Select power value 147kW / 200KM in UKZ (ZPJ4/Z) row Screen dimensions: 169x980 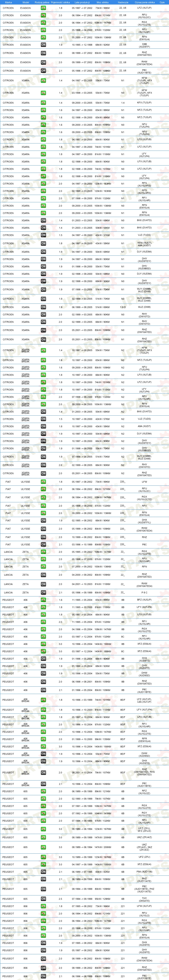click(x=102, y=837)
